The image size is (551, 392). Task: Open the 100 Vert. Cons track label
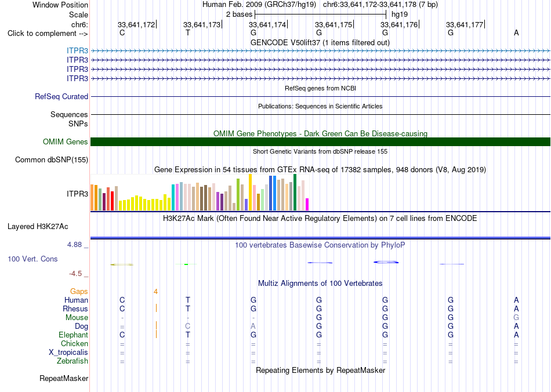tap(32, 259)
